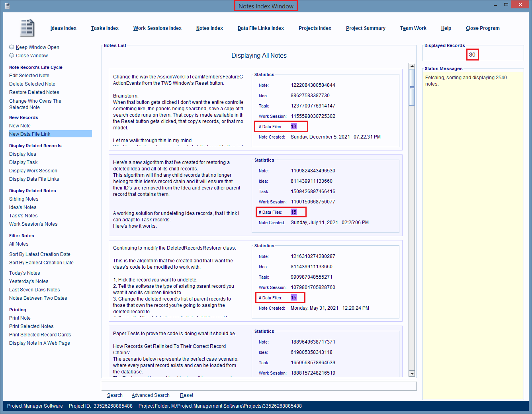Click Data Files count 13
Image resolution: width=532 pixels, height=414 pixels.
[x=293, y=127]
